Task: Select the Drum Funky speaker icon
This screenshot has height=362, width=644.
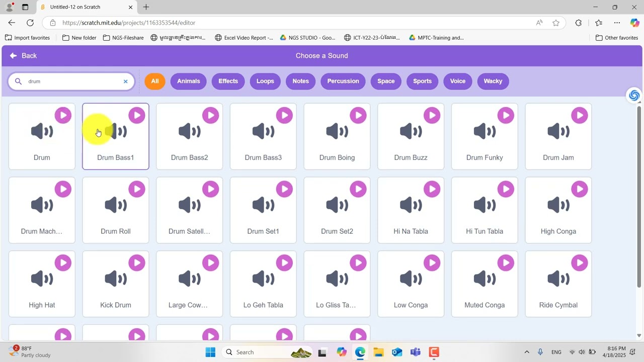Action: click(485, 132)
